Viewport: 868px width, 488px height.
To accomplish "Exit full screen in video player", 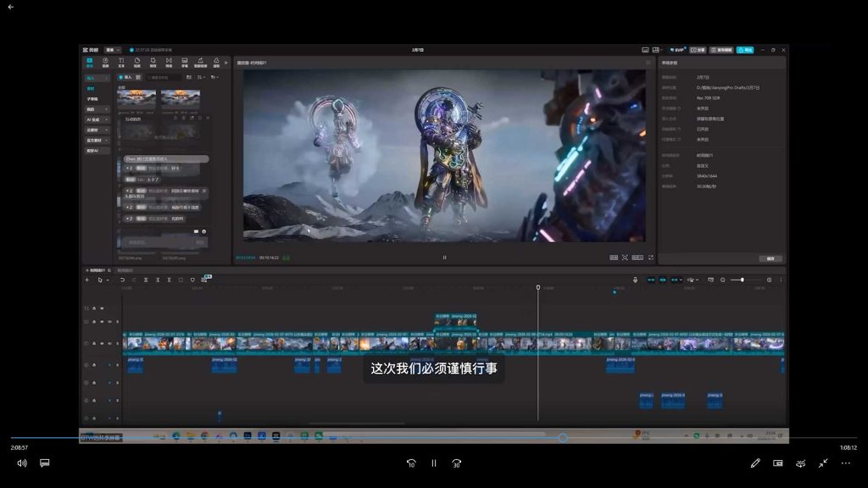I will (x=823, y=463).
